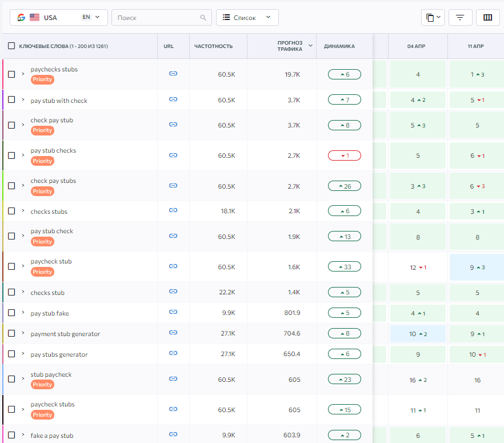Image resolution: width=504 pixels, height=443 pixels.
Task: Open URL link icon for paycheck stubs
Action: pos(173,409)
